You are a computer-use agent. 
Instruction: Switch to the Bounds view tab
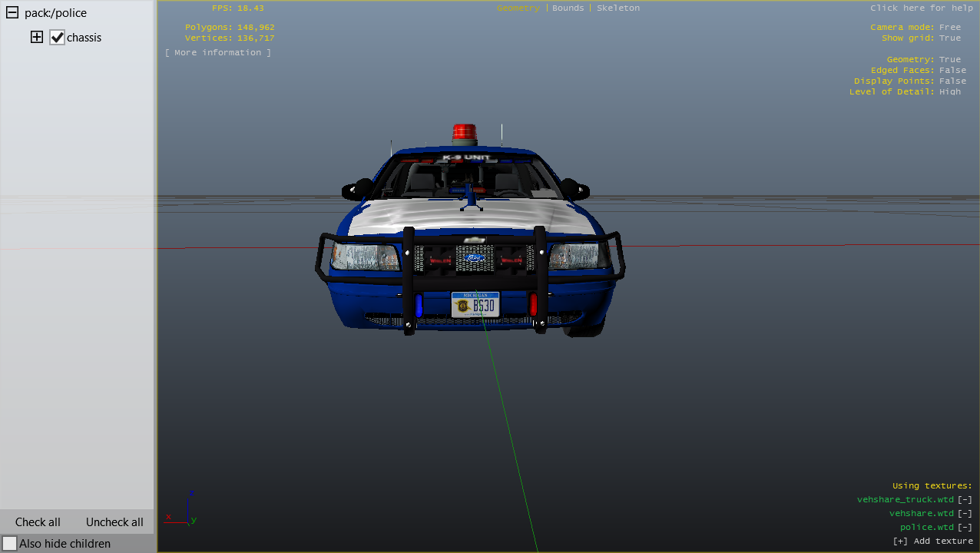[568, 8]
